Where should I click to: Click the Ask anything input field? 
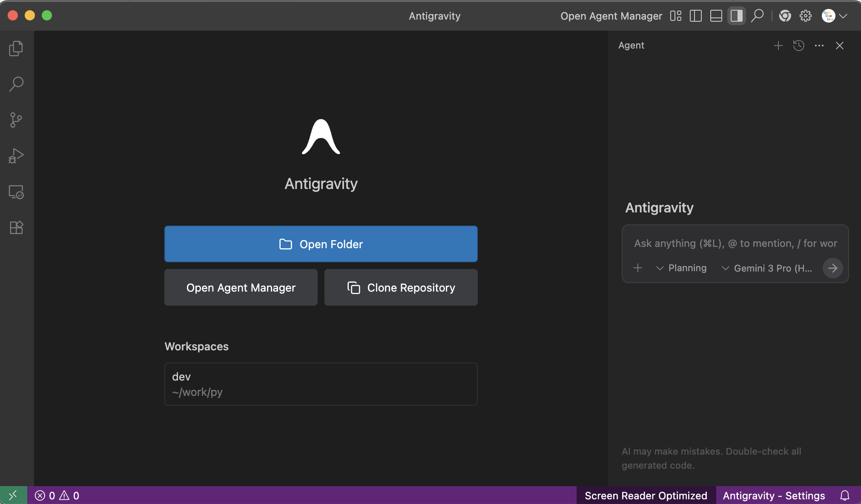click(x=735, y=243)
